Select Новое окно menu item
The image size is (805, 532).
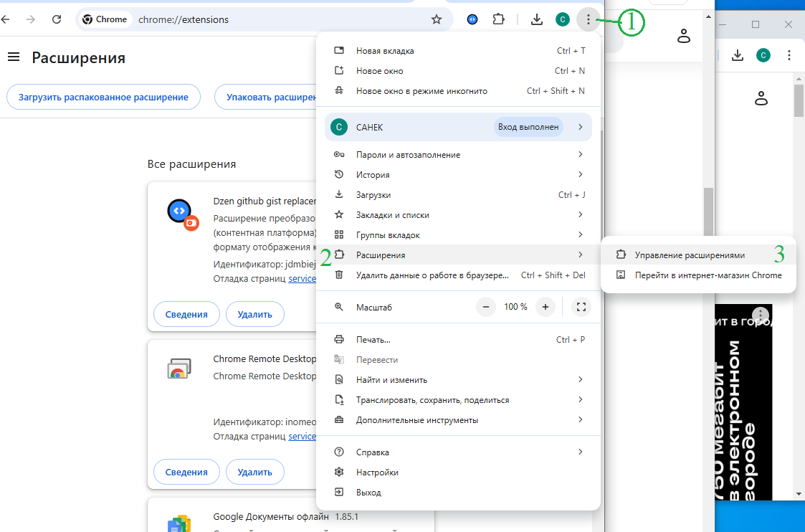[x=459, y=71]
